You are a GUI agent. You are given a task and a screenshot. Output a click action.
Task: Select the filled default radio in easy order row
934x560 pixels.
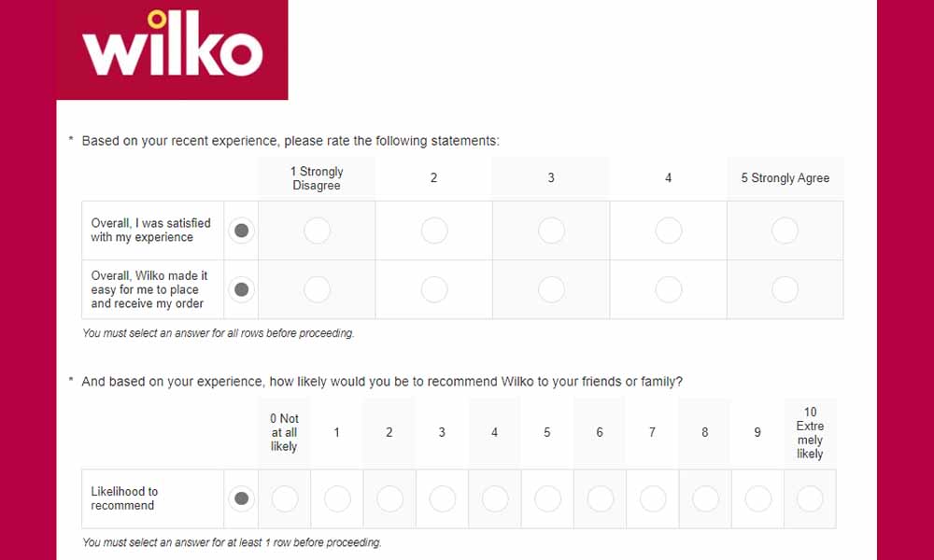coord(241,289)
